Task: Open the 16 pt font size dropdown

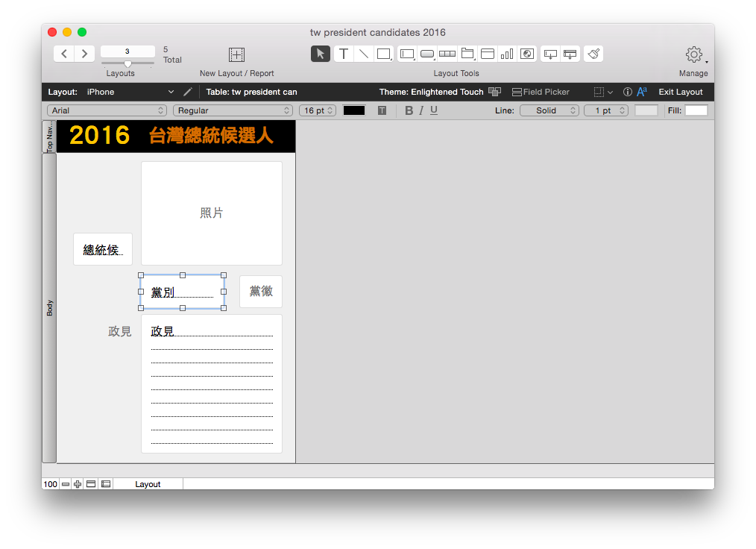Action: click(318, 110)
